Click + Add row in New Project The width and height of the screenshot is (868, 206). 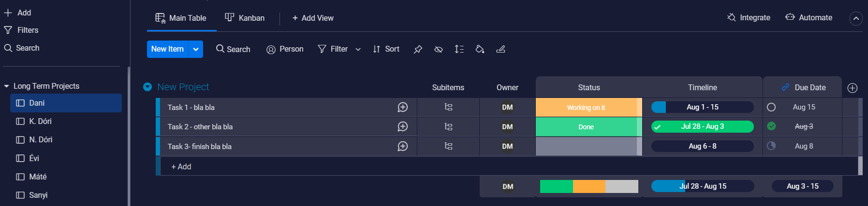(181, 166)
